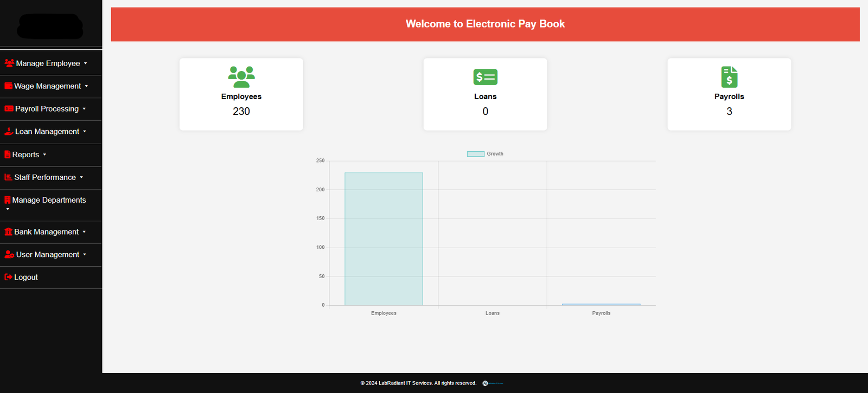Screen dimensions: 868x393
Task: Click the Employees bar in chart
Action: [384, 239]
